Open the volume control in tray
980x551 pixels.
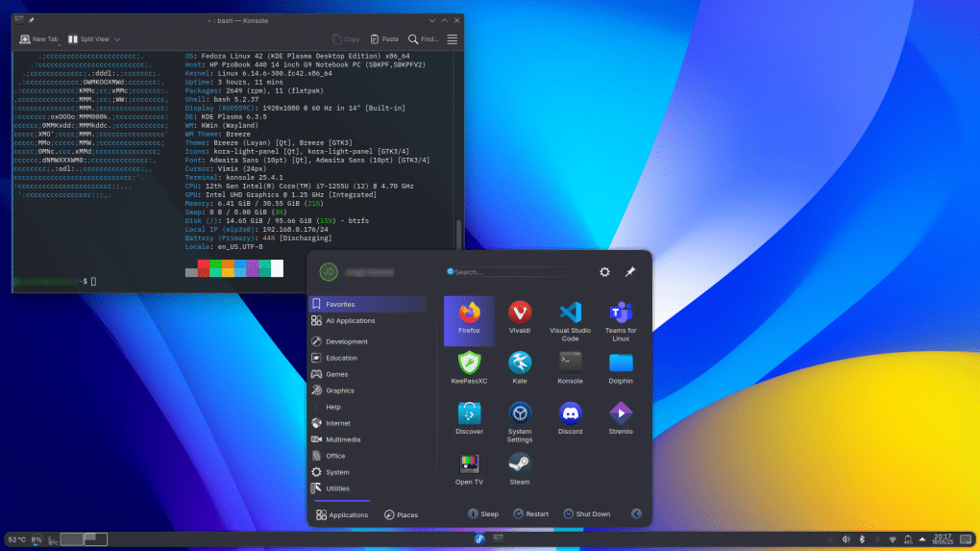tap(845, 539)
